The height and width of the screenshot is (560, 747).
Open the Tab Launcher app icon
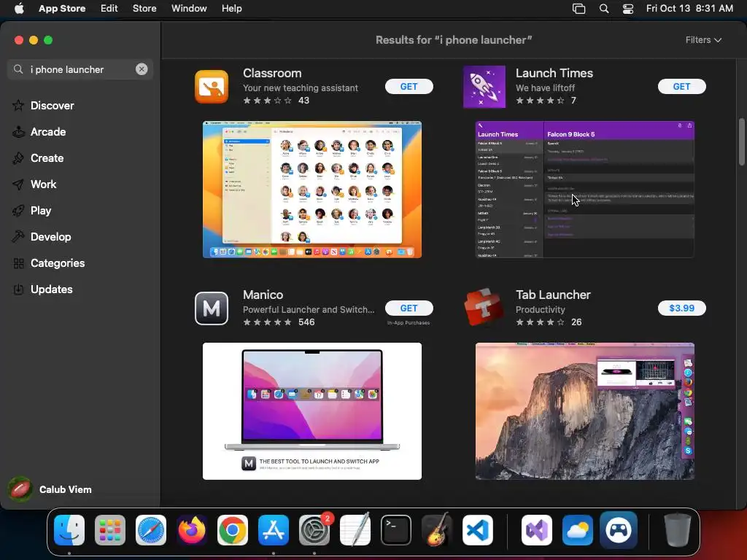pyautogui.click(x=484, y=308)
